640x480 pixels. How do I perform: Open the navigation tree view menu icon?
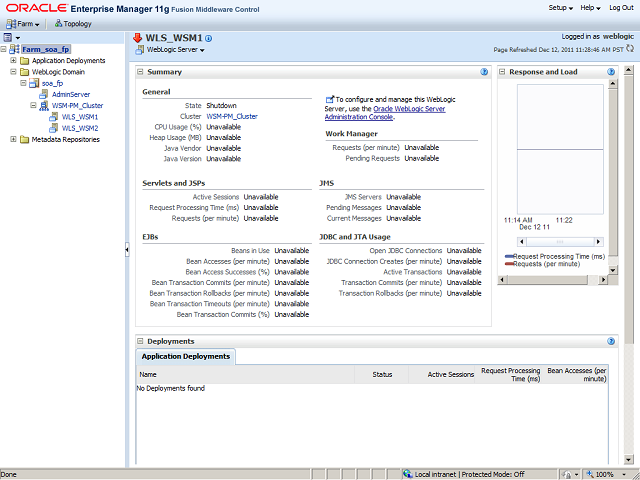[10, 37]
